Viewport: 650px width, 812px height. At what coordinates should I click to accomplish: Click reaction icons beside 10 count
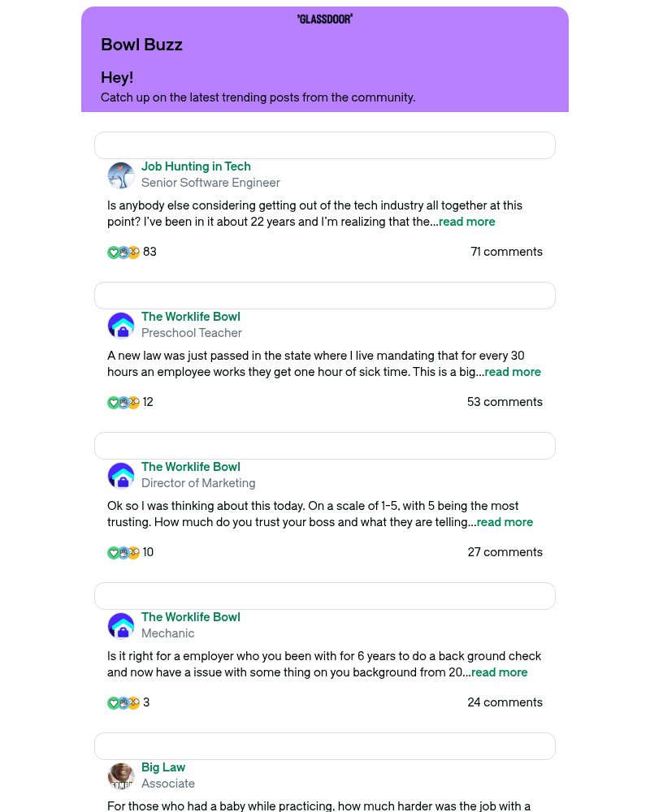[x=123, y=553]
